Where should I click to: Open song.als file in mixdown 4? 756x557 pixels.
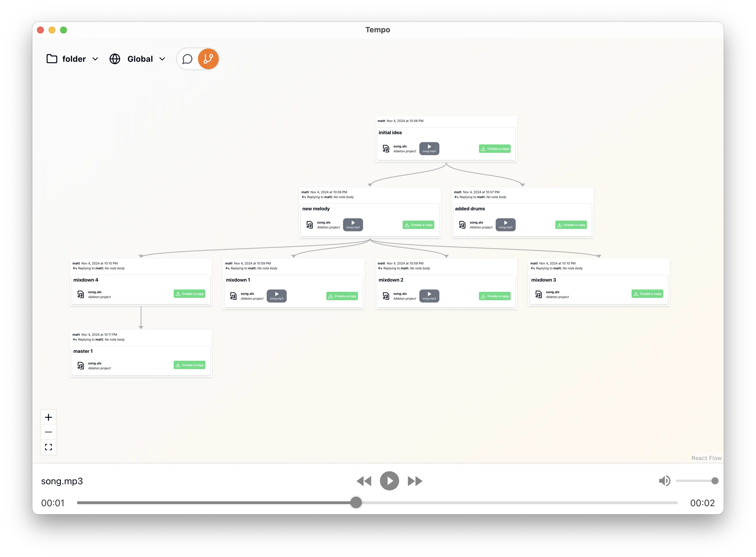pyautogui.click(x=94, y=294)
